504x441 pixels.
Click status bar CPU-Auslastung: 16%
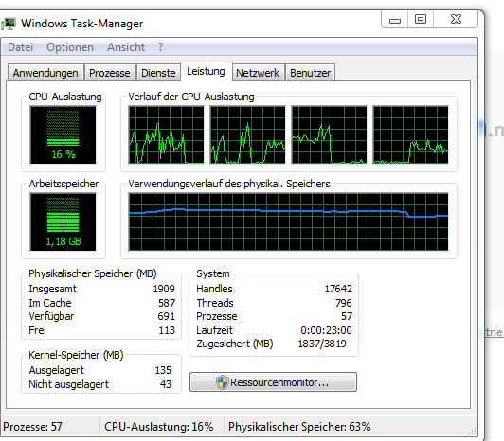click(159, 427)
